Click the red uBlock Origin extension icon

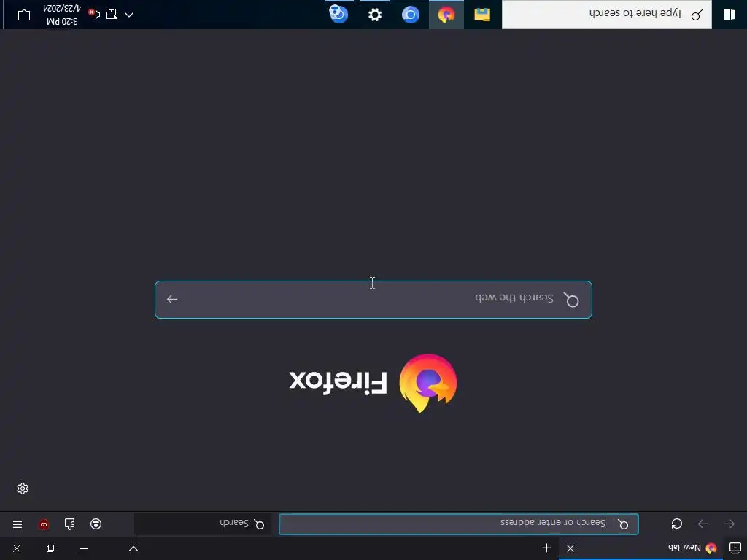coord(44,524)
